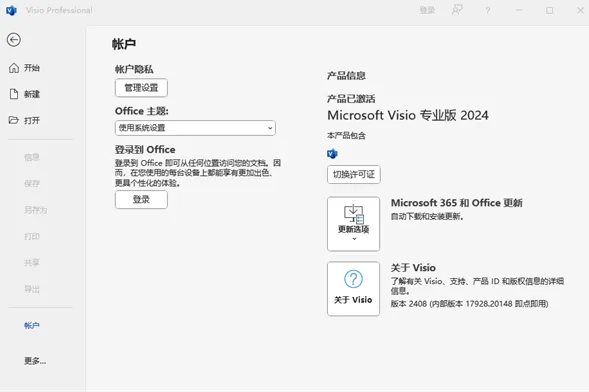The width and height of the screenshot is (589, 392).
Task: Minimize the Visio window
Action: click(x=519, y=11)
